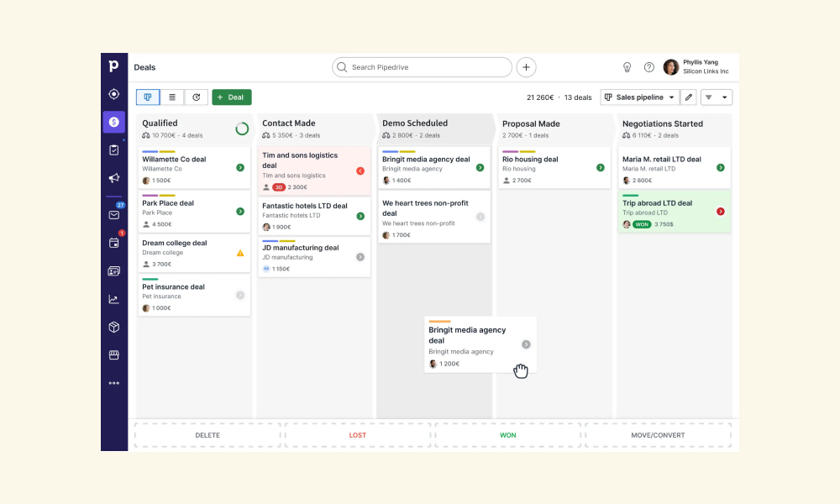Viewport: 840px width, 504px height.
Task: Open the help question mark icon
Action: pyautogui.click(x=648, y=67)
